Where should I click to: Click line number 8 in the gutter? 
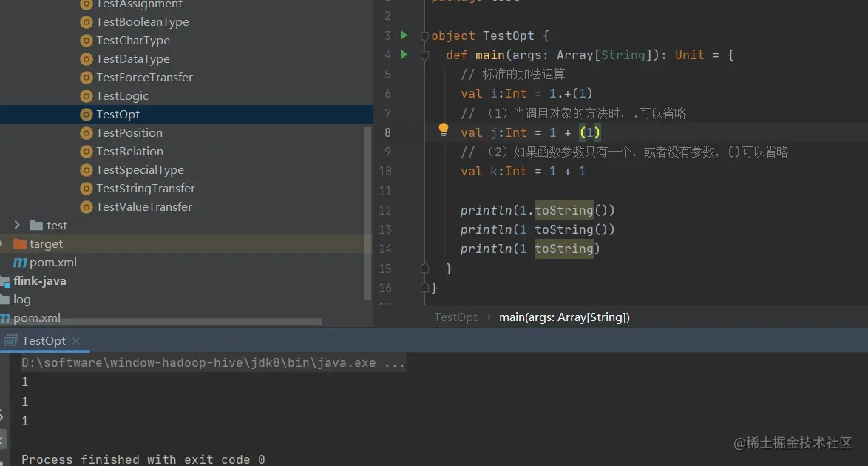pos(387,132)
